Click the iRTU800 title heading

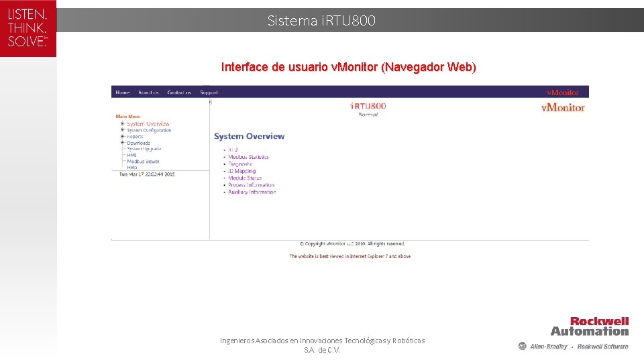368,106
